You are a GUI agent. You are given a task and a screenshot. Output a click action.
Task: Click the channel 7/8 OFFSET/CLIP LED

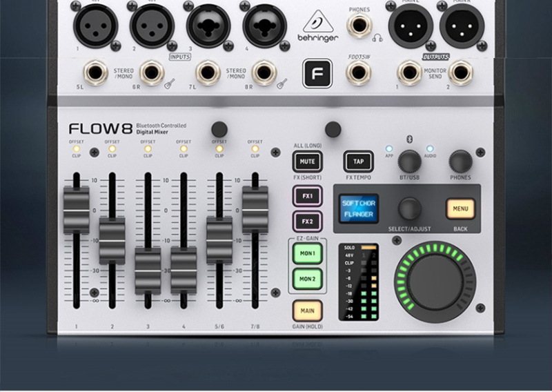[255, 148]
